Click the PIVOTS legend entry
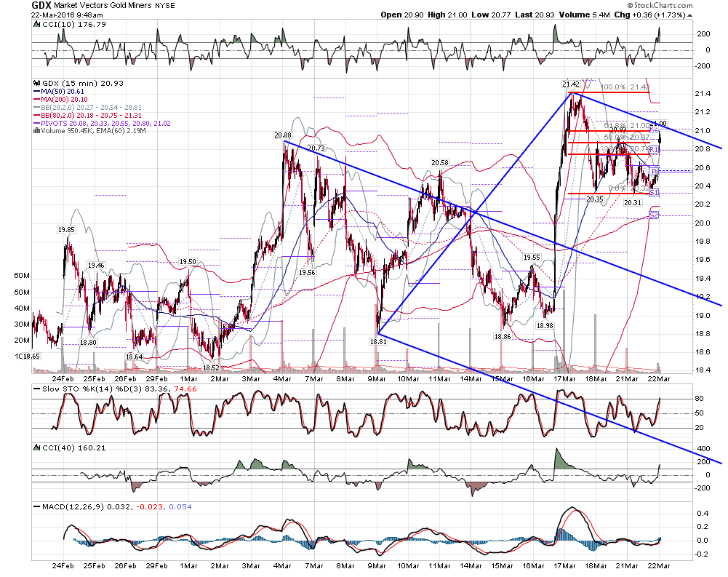728x577 pixels. pyautogui.click(x=102, y=123)
